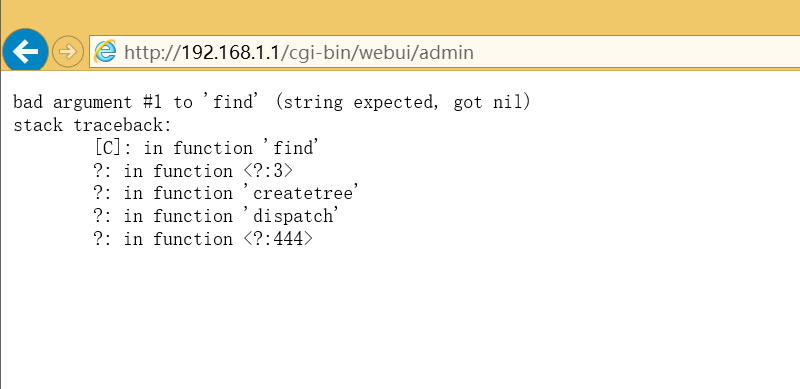Click the 'in function <?:444>' traceback line
Image resolution: width=800 pixels, height=389 pixels.
(203, 239)
